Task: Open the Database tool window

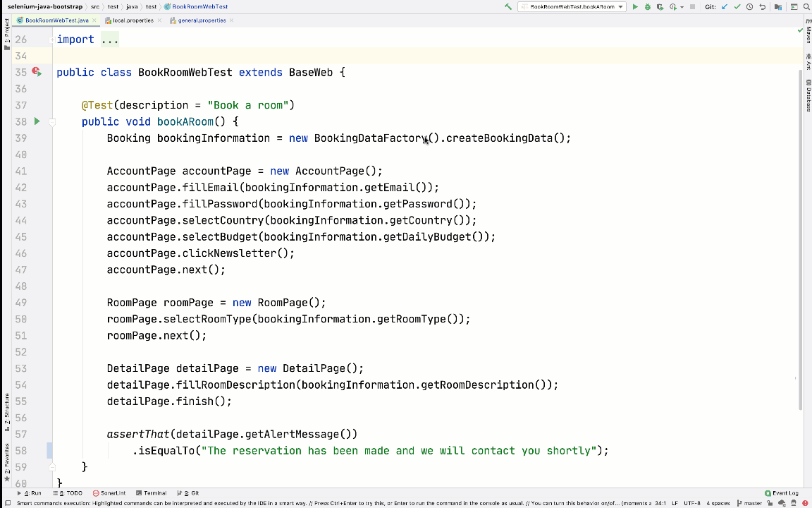Action: click(x=808, y=95)
